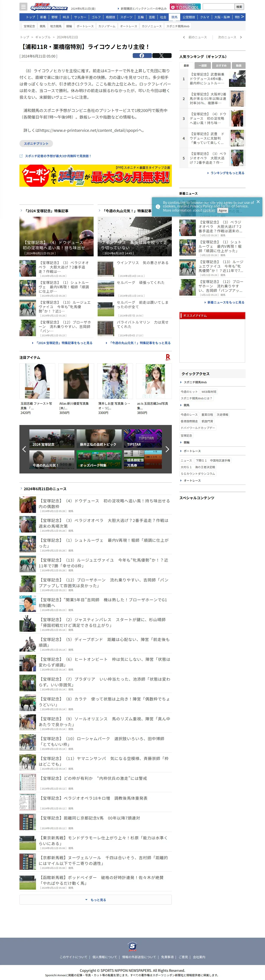Image resolution: width=265 pixels, height=980 pixels.
Task: Open Atlas 新川優愛写真集 product
Action: (x=76, y=389)
